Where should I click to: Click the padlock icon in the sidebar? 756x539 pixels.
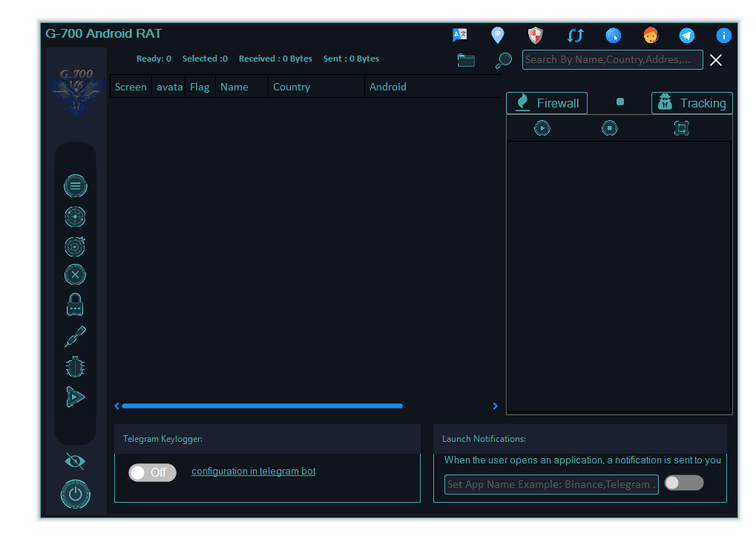point(75,304)
